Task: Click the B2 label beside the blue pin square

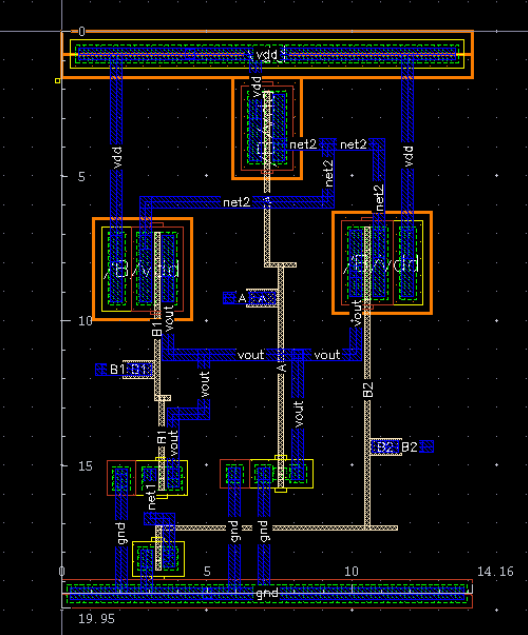Action: (x=409, y=447)
